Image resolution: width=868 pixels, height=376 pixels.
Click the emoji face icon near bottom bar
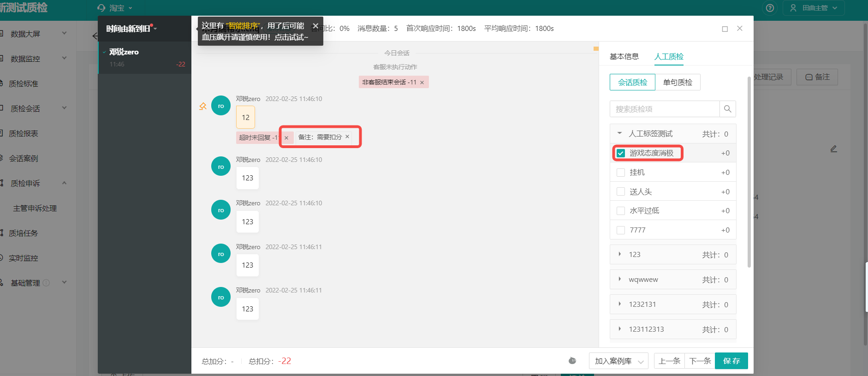[572, 361]
